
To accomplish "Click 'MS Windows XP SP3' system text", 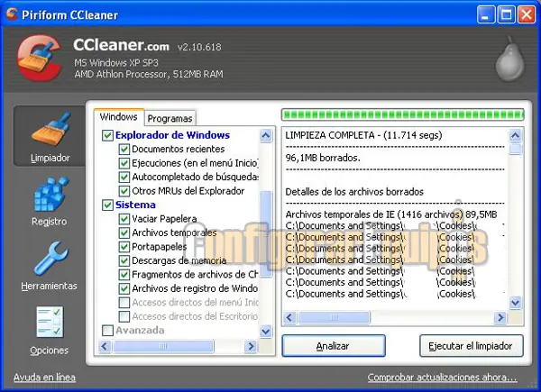I will 116,63.
